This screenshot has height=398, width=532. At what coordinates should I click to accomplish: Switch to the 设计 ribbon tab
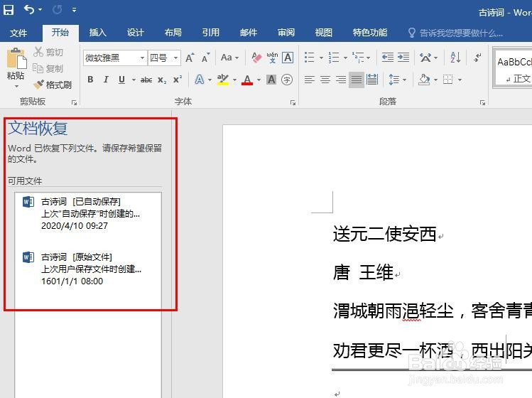click(136, 33)
